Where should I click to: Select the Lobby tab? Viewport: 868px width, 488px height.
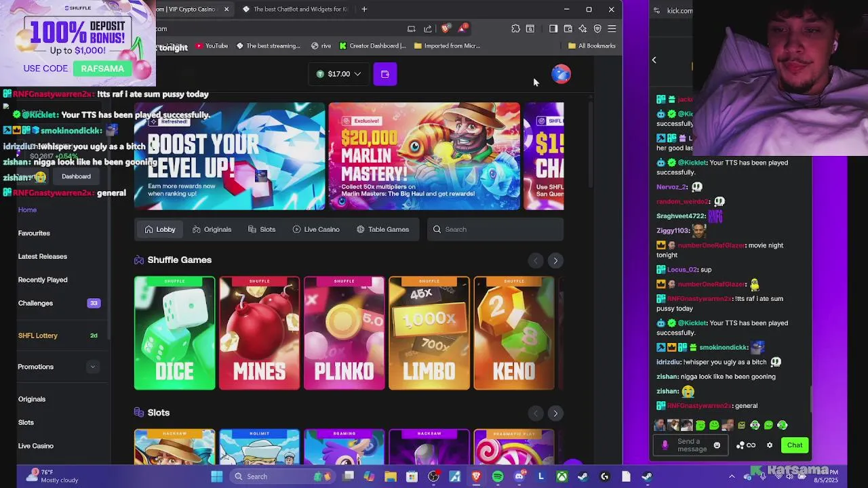coord(160,229)
